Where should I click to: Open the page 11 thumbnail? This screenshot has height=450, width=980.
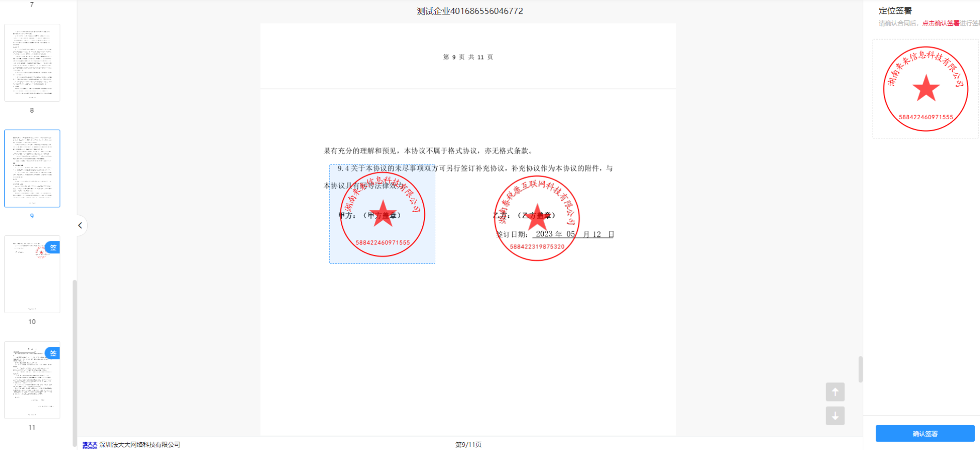click(x=32, y=380)
